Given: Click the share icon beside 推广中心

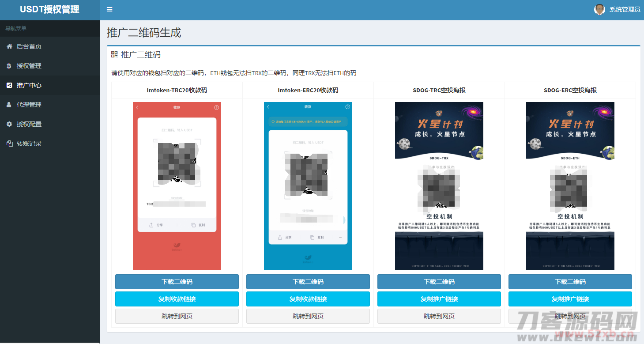Looking at the screenshot, I should coord(9,85).
